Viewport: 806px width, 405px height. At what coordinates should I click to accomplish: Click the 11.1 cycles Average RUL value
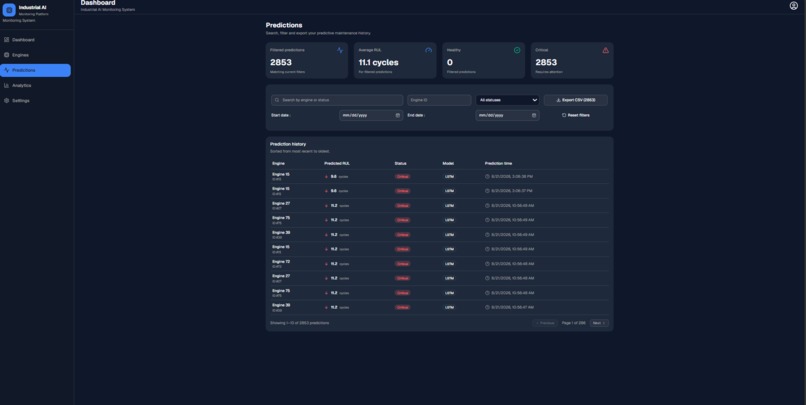(x=378, y=62)
